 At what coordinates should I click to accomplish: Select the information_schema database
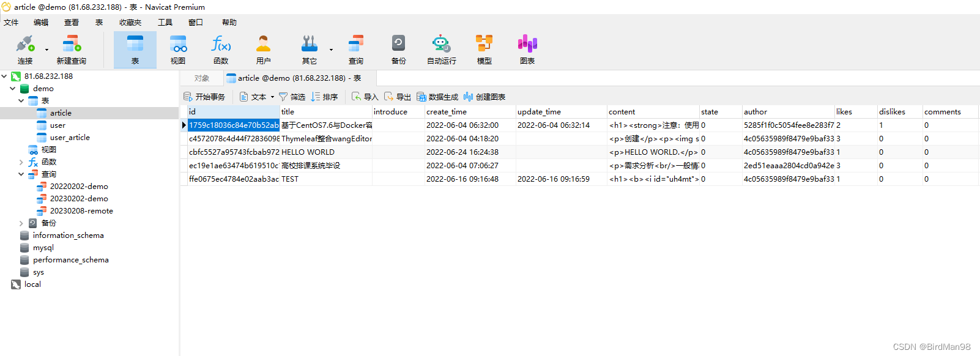tap(68, 235)
